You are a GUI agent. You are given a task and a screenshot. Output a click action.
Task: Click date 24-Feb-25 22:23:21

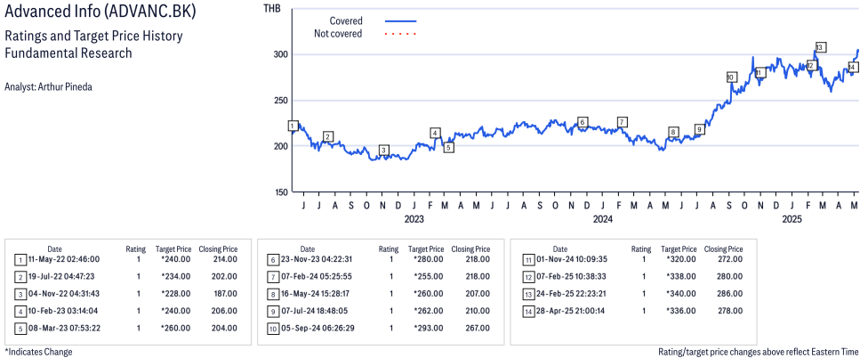click(572, 293)
